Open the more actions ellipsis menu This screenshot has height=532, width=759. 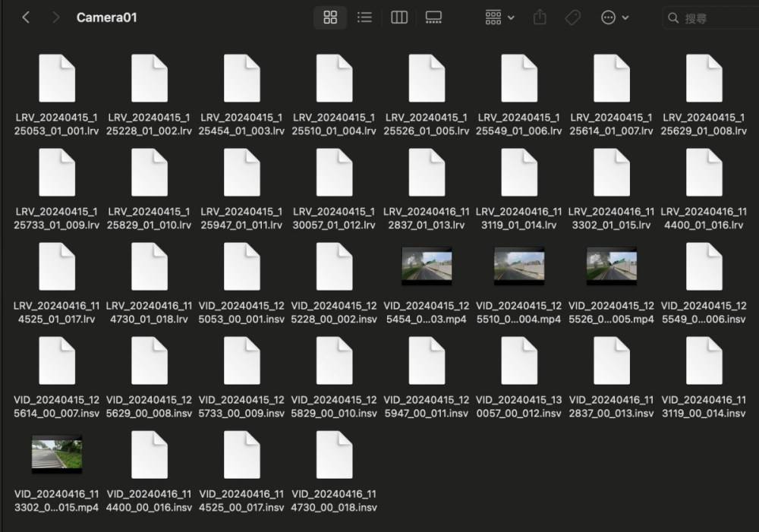pyautogui.click(x=615, y=18)
